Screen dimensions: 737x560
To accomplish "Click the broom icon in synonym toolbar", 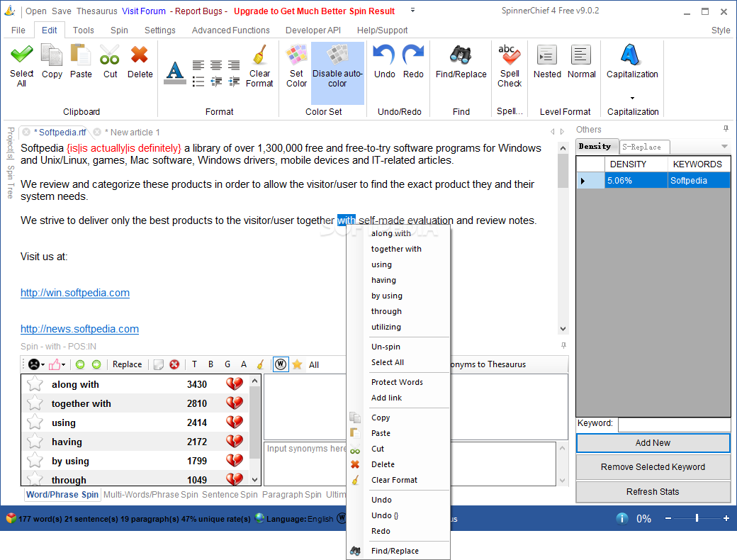I will 260,364.
